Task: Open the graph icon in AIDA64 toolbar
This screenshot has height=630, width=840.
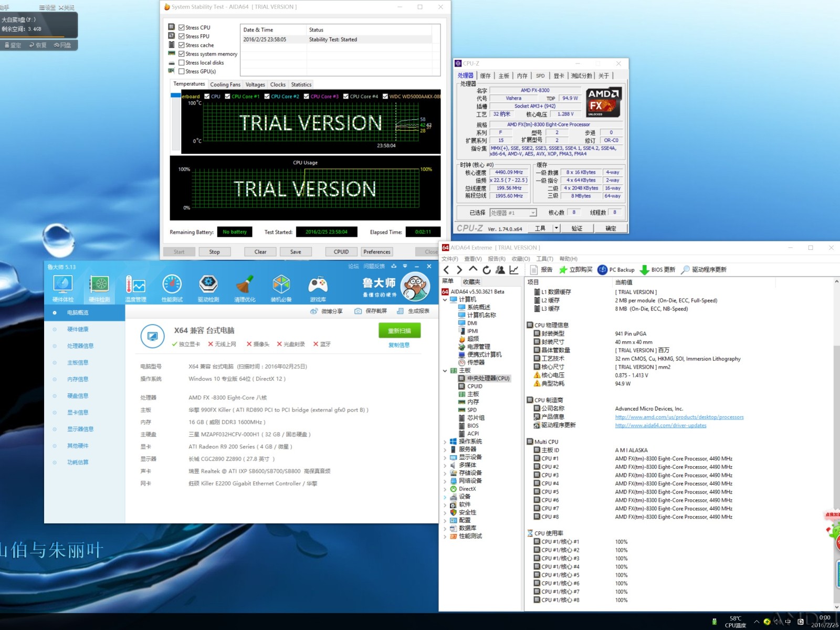Action: (514, 270)
